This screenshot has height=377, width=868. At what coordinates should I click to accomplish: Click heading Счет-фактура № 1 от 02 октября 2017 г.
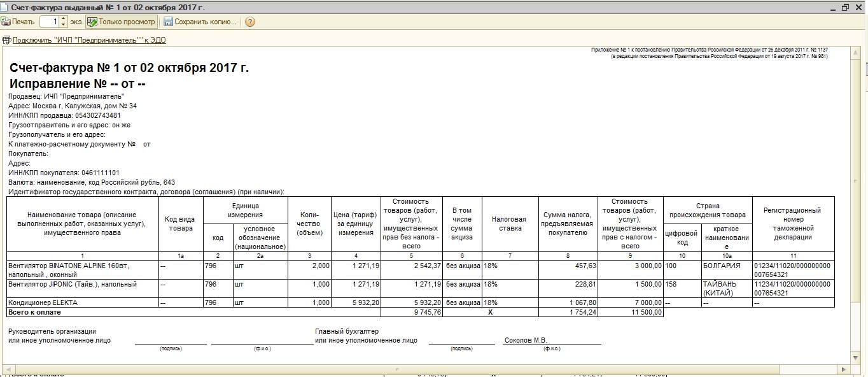[129, 68]
